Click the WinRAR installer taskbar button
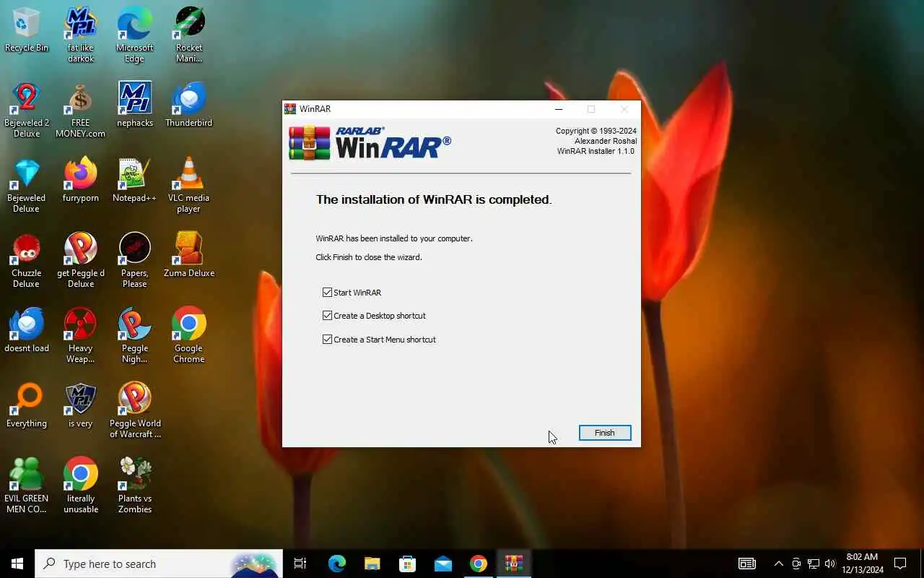 tap(513, 564)
